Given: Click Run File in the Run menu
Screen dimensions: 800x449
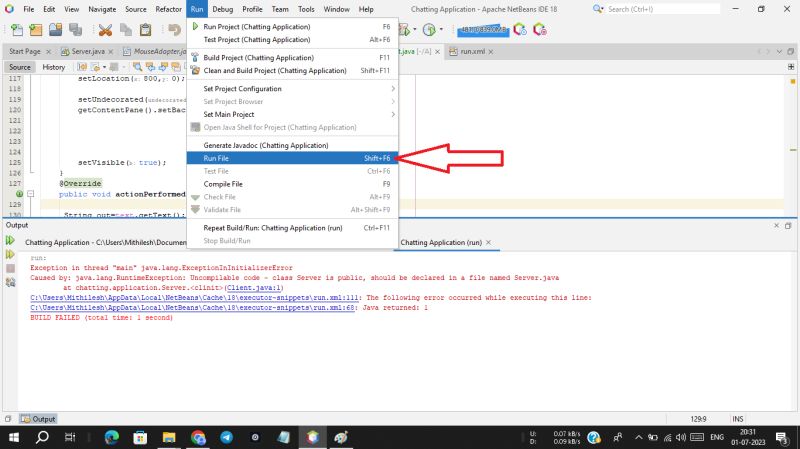Looking at the screenshot, I should pos(292,158).
